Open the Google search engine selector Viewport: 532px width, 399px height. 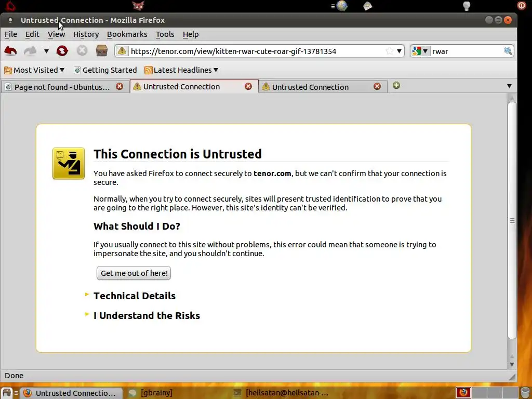(x=420, y=51)
